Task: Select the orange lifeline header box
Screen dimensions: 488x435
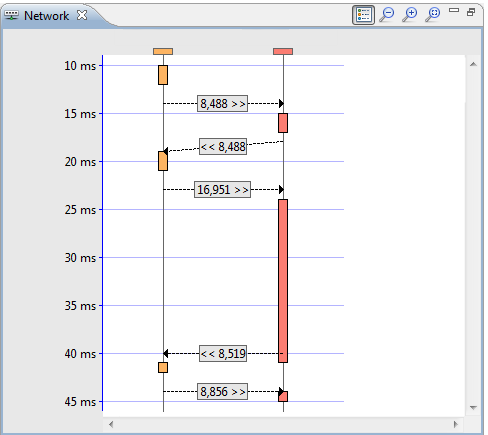Action: [x=163, y=51]
